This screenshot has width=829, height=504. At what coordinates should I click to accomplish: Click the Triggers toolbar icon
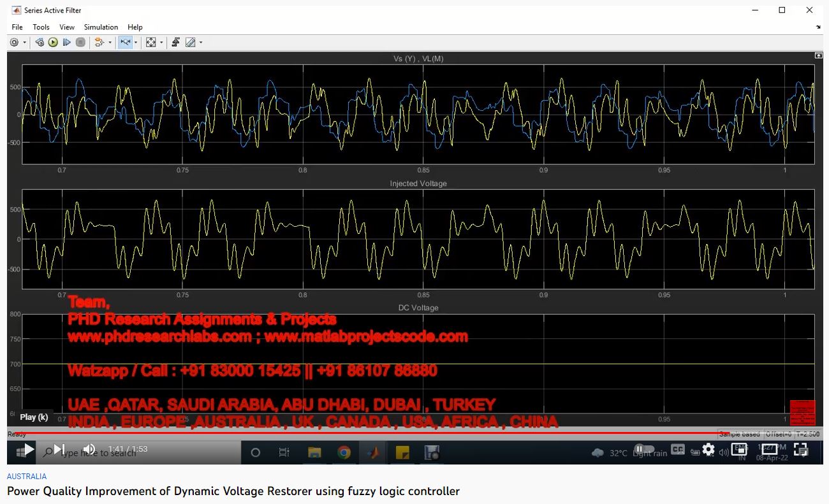coord(175,43)
